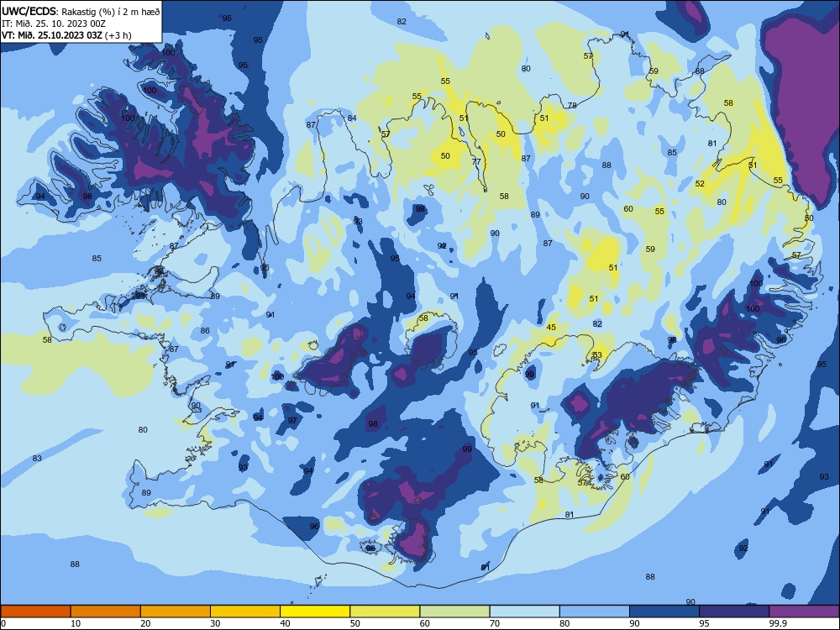This screenshot has width=840, height=630.
Task: Pick the 20–30 legend color segment
Action: 176,612
